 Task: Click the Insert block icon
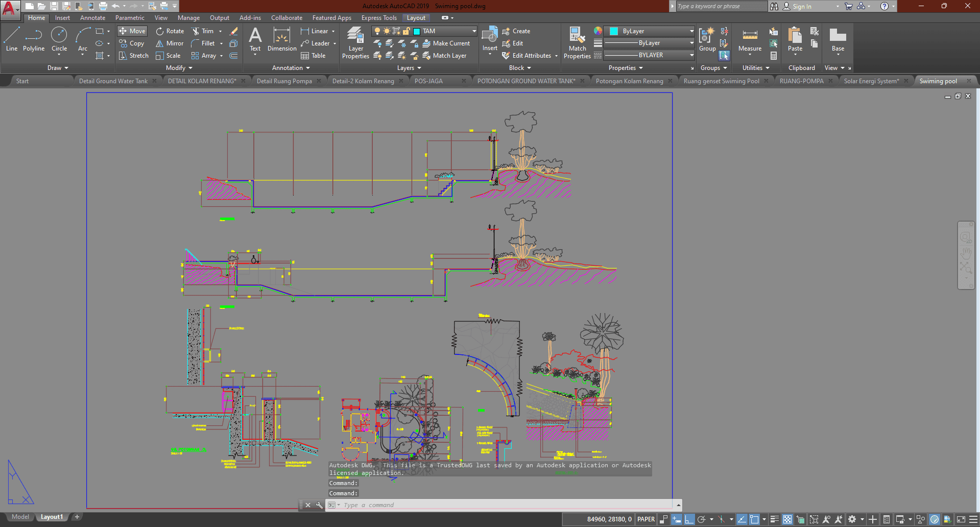pos(490,37)
